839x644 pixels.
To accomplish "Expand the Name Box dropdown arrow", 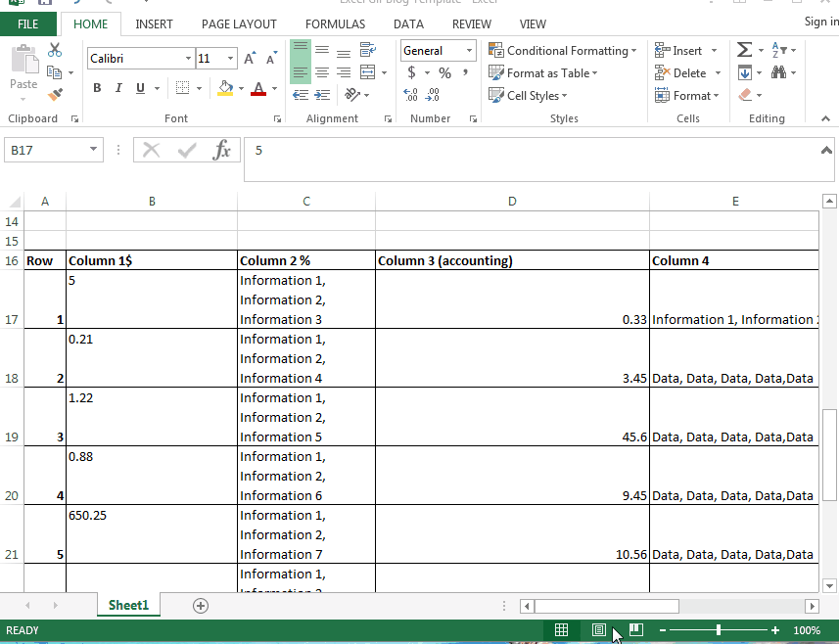I will (x=93, y=149).
